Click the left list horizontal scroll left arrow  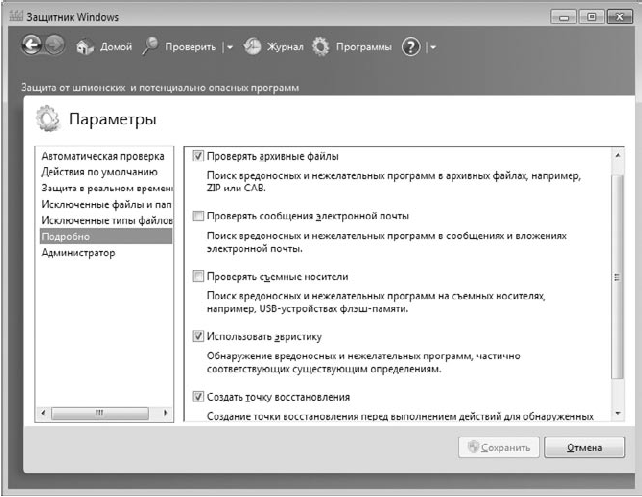point(43,413)
